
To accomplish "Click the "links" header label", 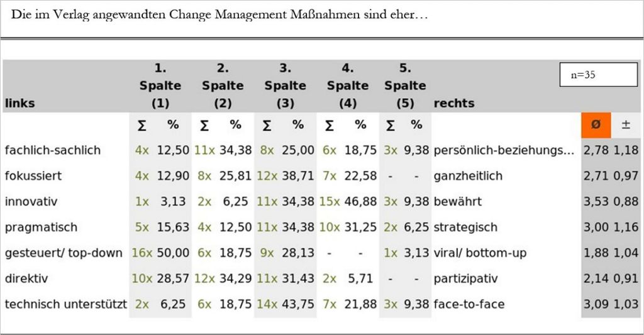I will coord(19,103).
